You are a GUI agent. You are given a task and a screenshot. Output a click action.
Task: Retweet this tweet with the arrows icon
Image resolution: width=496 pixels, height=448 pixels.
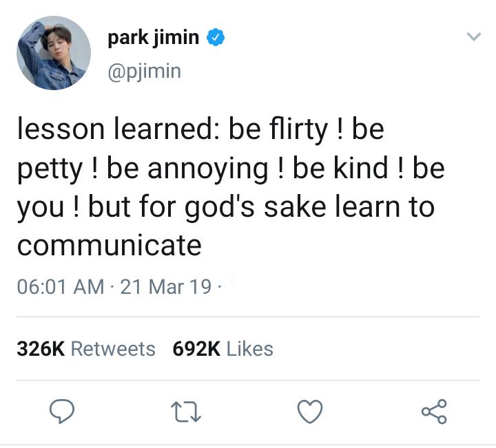[x=186, y=412]
